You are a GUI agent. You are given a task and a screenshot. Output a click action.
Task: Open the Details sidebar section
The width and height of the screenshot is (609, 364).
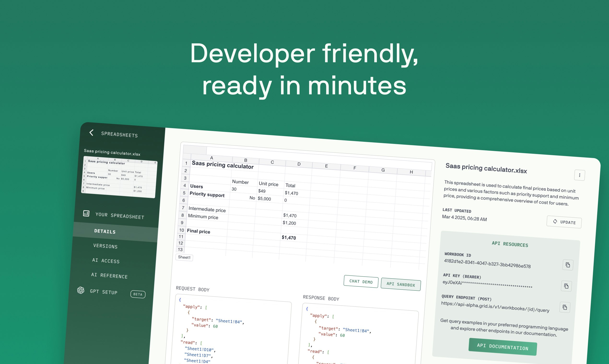pyautogui.click(x=105, y=231)
